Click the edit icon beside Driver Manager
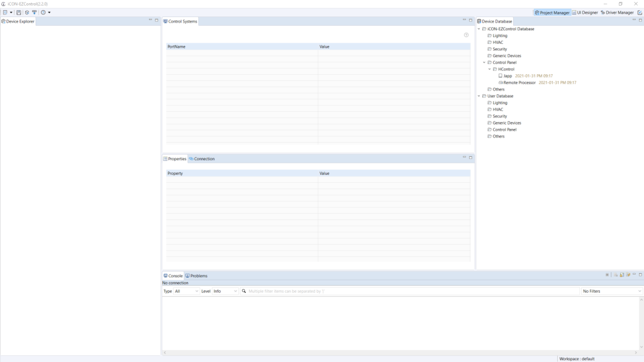Image resolution: width=644 pixels, height=362 pixels. pyautogui.click(x=640, y=13)
